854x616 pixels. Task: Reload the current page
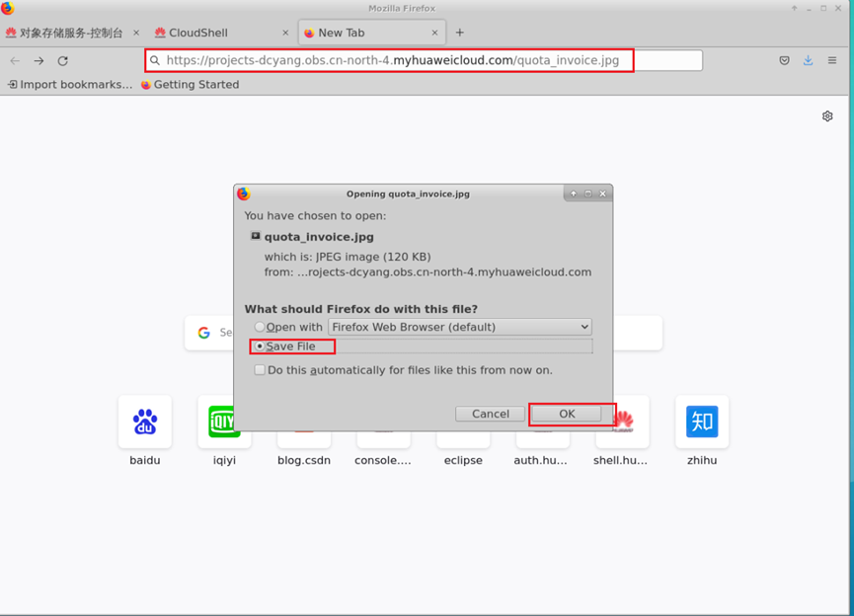62,61
